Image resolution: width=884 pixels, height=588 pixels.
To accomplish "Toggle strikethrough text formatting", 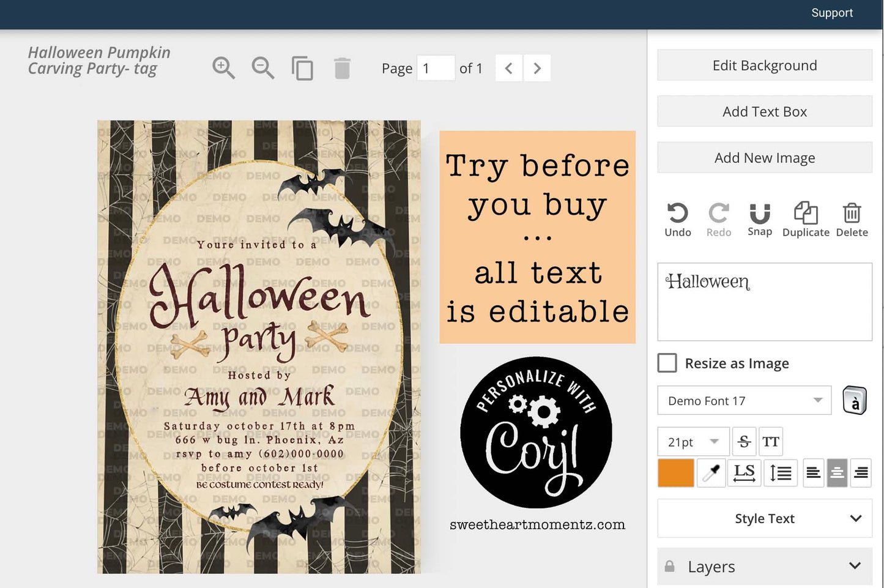I will coord(744,441).
